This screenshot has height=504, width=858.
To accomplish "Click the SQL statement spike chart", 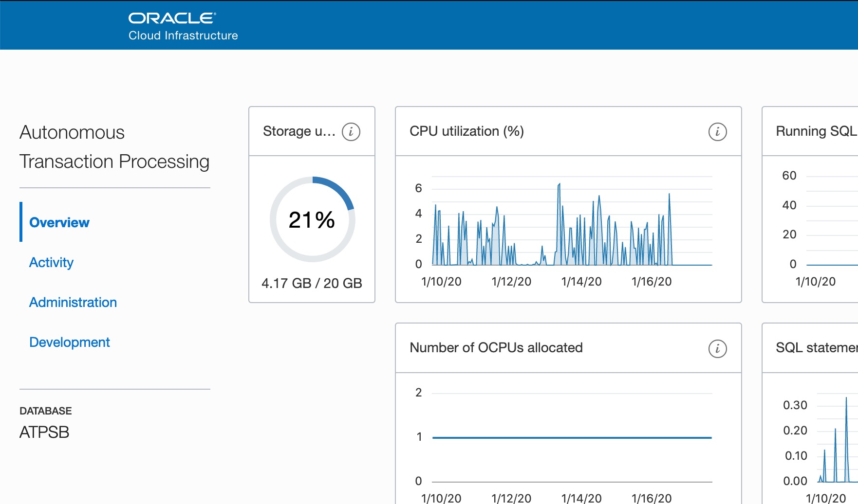I will 838,438.
